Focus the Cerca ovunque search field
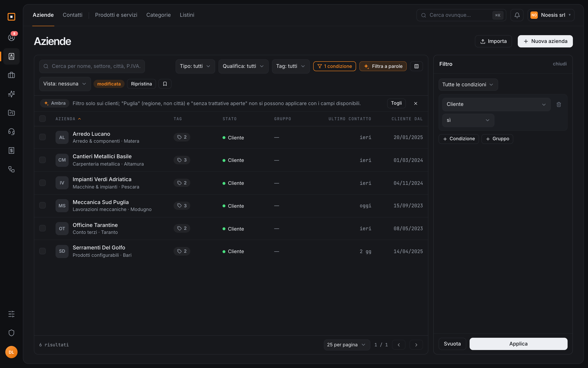This screenshot has height=368, width=588. tap(461, 15)
